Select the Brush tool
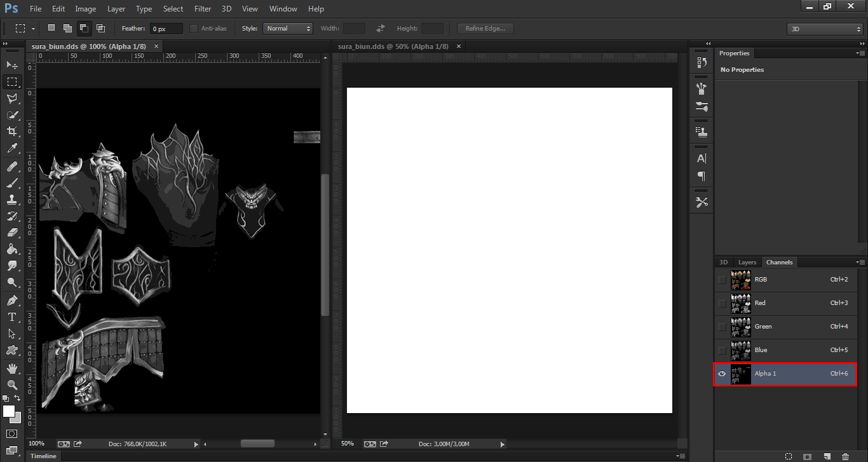 pos(12,183)
